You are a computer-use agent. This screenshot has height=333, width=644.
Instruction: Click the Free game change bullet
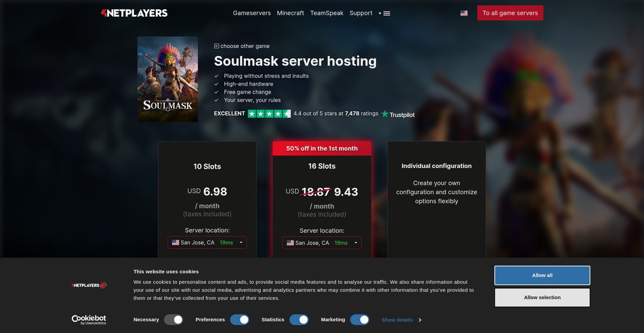pyautogui.click(x=247, y=92)
